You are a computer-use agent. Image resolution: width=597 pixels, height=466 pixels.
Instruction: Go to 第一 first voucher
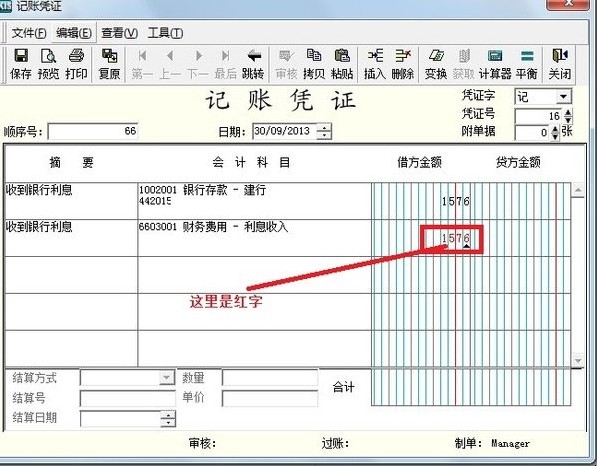tap(142, 64)
